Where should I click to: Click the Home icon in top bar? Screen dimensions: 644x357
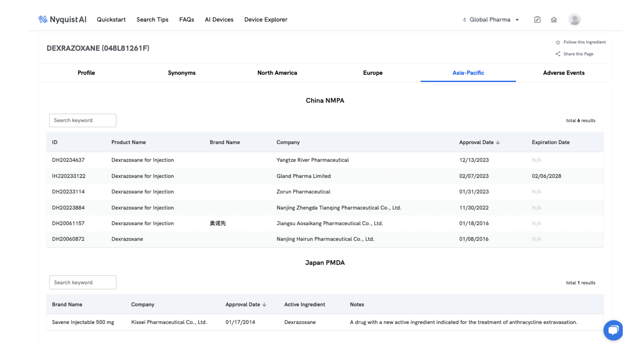[x=554, y=20]
